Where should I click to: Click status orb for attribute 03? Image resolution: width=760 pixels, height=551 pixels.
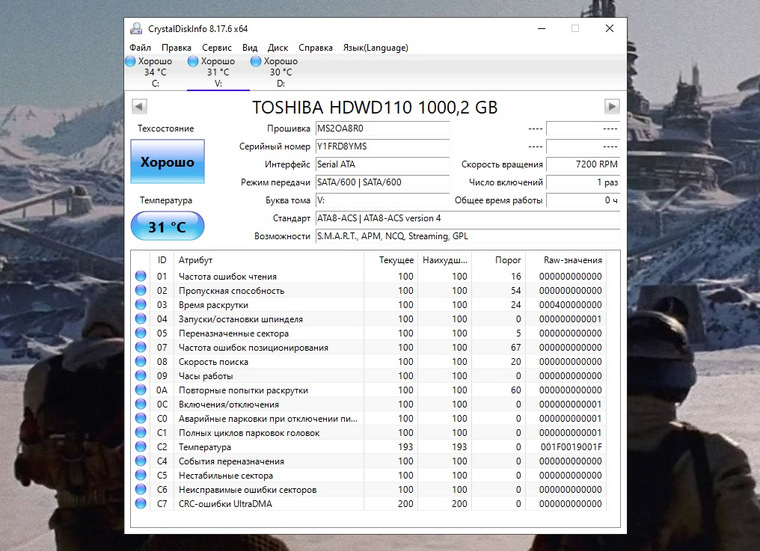141,305
